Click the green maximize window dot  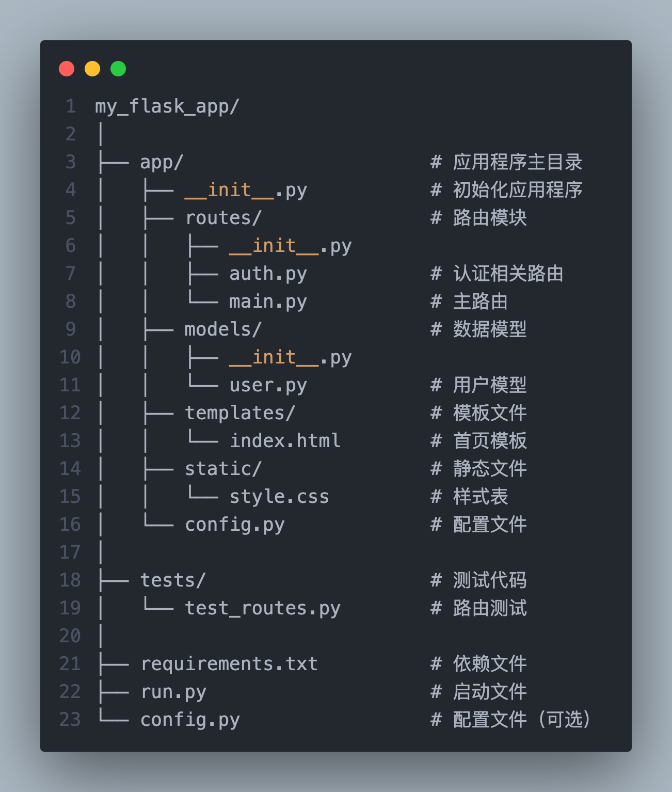(118, 69)
